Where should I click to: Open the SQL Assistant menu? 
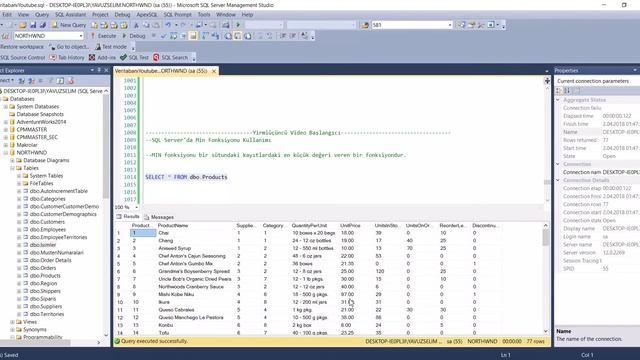coord(70,15)
